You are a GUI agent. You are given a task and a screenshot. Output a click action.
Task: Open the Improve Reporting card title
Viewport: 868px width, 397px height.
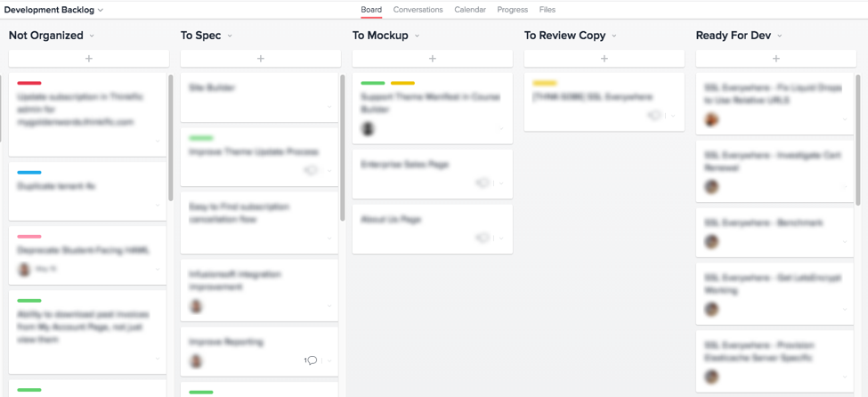pyautogui.click(x=226, y=342)
